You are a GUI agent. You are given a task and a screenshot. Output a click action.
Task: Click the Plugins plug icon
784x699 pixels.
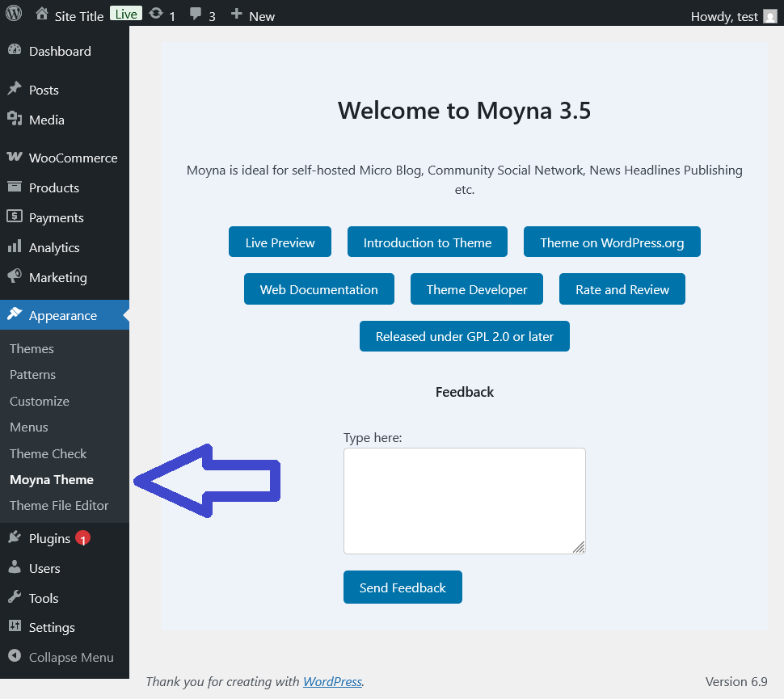click(x=15, y=537)
